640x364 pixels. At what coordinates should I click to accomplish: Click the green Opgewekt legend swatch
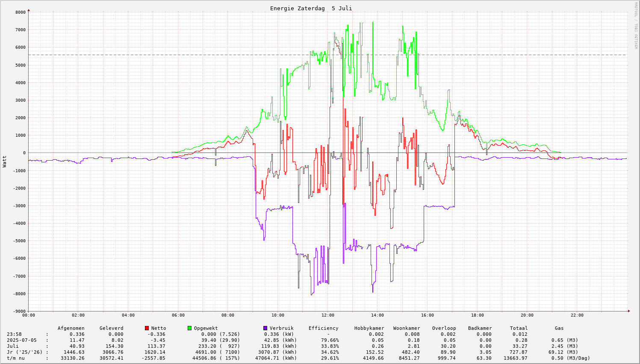click(189, 328)
